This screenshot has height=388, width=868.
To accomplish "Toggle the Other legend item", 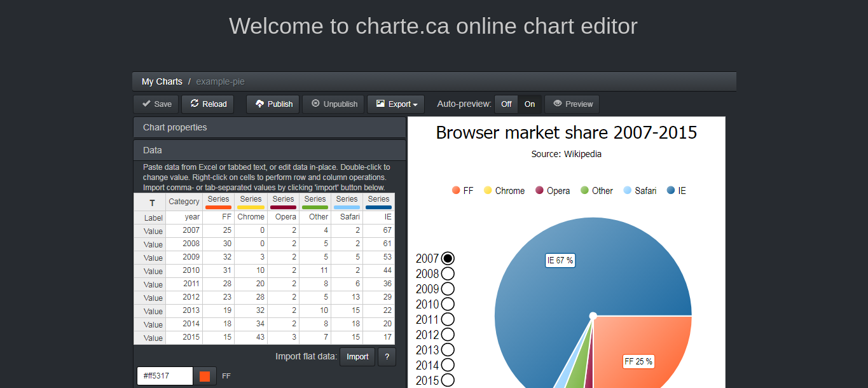I will 596,191.
